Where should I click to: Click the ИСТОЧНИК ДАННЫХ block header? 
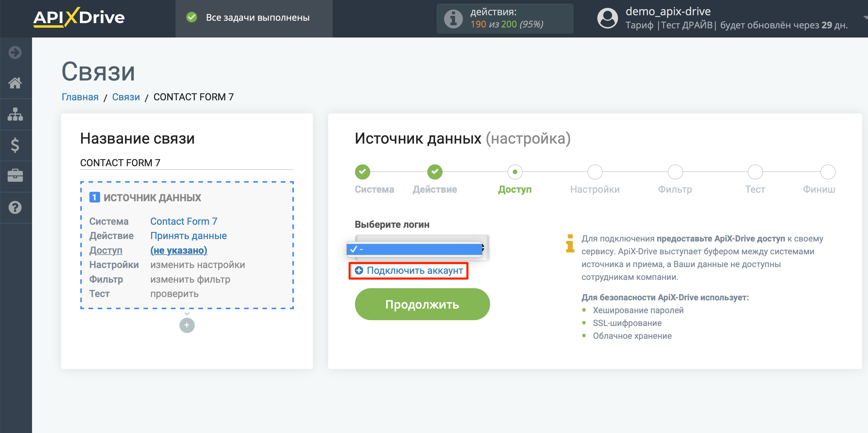152,198
